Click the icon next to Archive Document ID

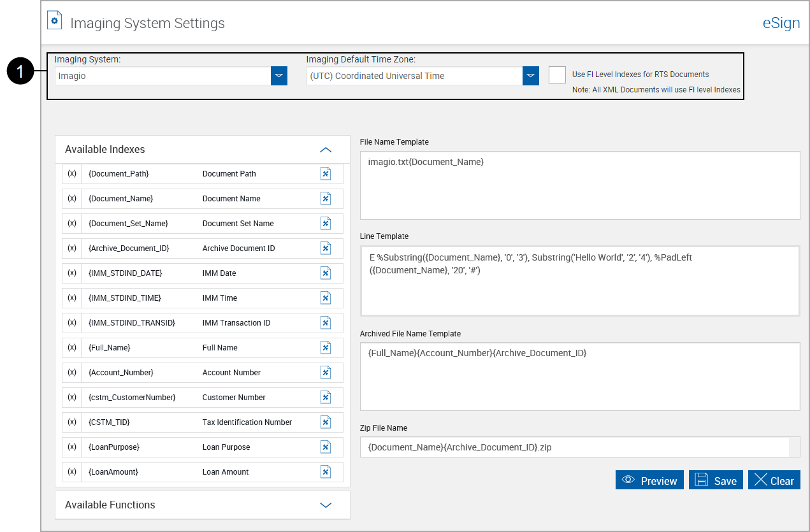tap(326, 248)
